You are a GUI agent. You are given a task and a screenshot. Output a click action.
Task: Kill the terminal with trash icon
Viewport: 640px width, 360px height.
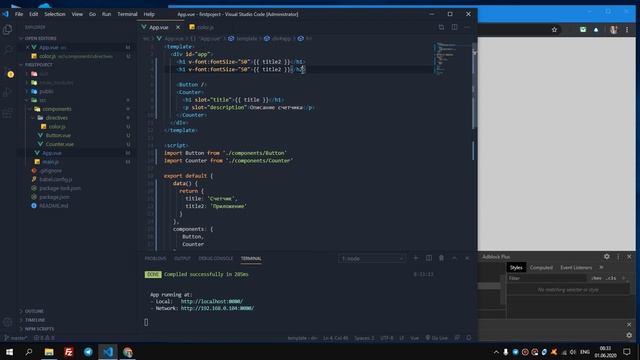click(441, 258)
